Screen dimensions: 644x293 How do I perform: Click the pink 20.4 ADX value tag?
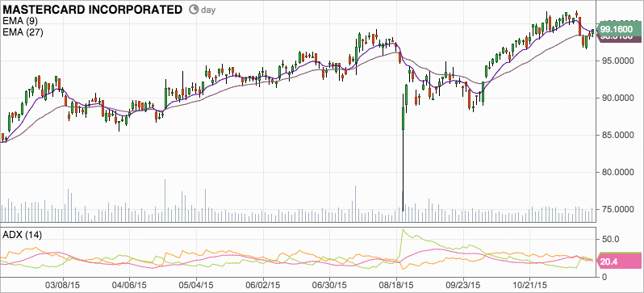[x=620, y=262]
